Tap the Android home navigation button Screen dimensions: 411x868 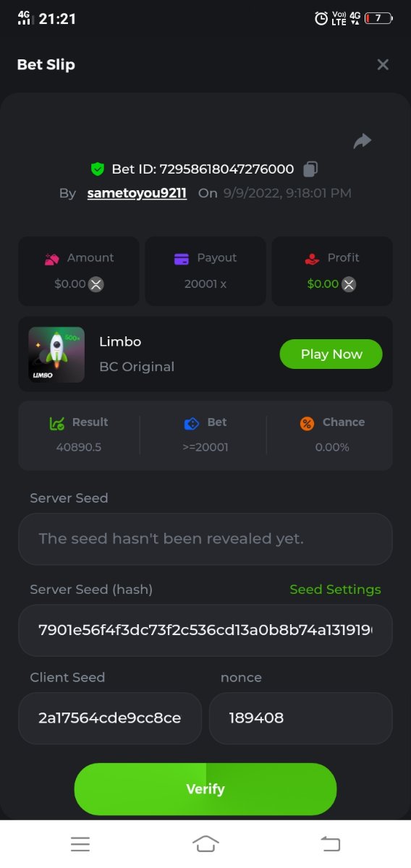[x=205, y=843]
